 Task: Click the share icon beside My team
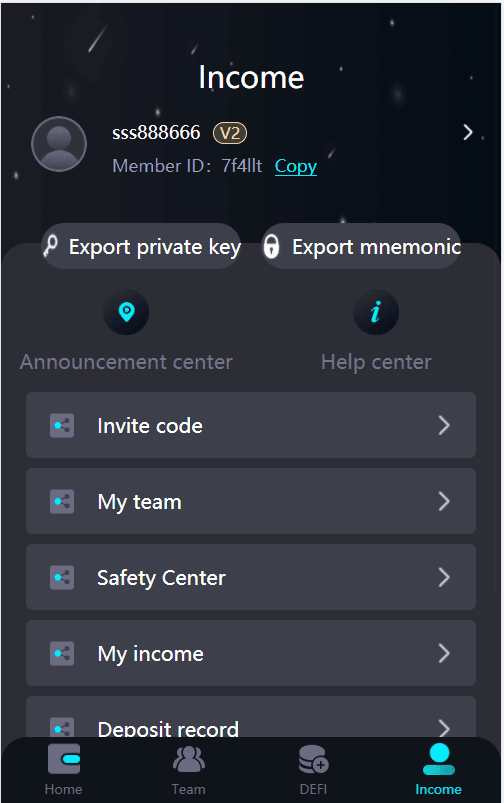62,501
